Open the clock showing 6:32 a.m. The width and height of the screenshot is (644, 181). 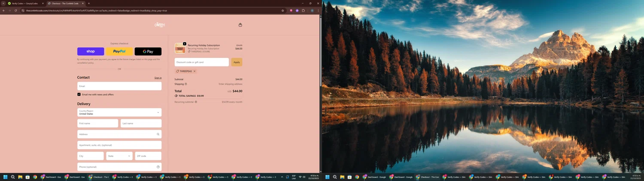pyautogui.click(x=314, y=177)
